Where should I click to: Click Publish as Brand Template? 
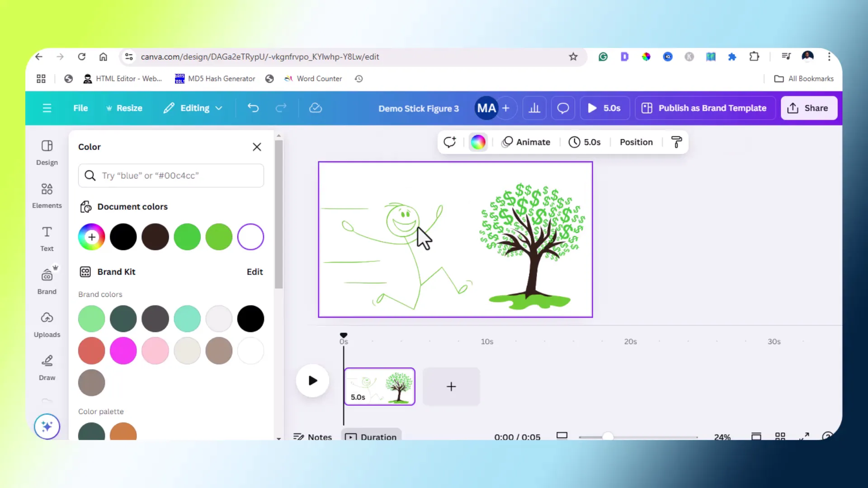705,108
